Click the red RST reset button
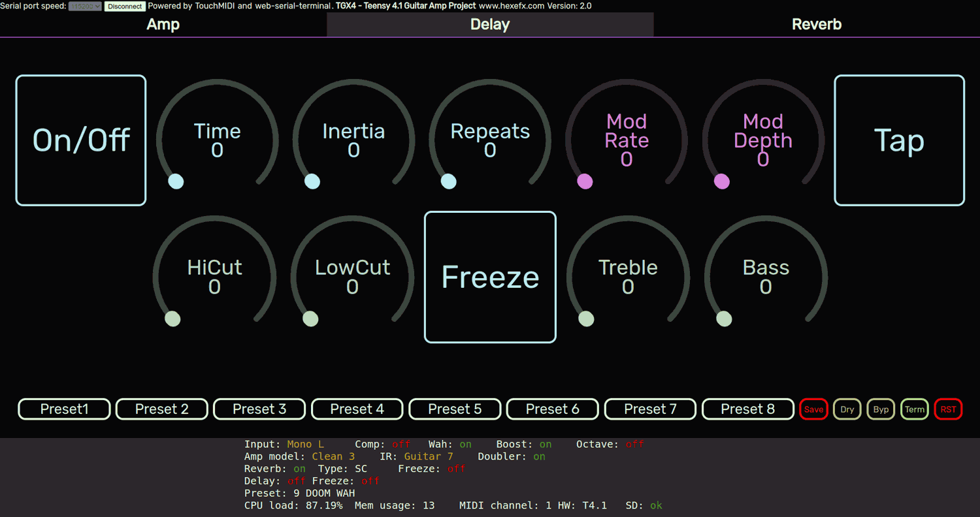980x517 pixels. 949,409
